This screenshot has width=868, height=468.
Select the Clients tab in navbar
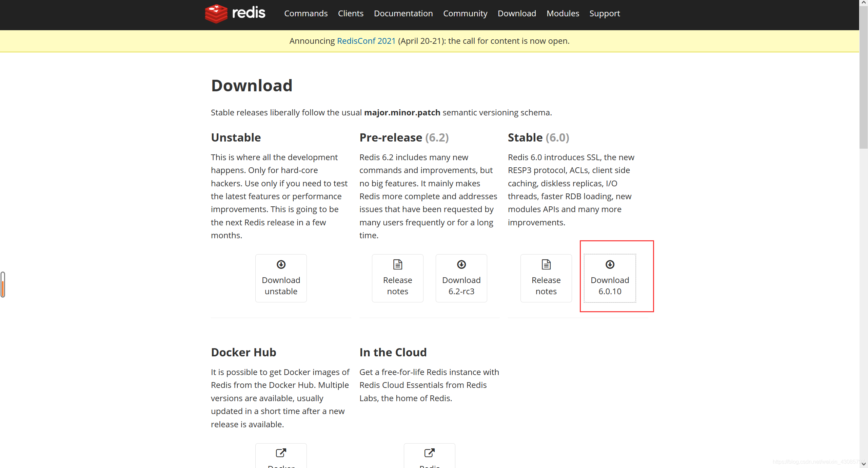point(351,13)
